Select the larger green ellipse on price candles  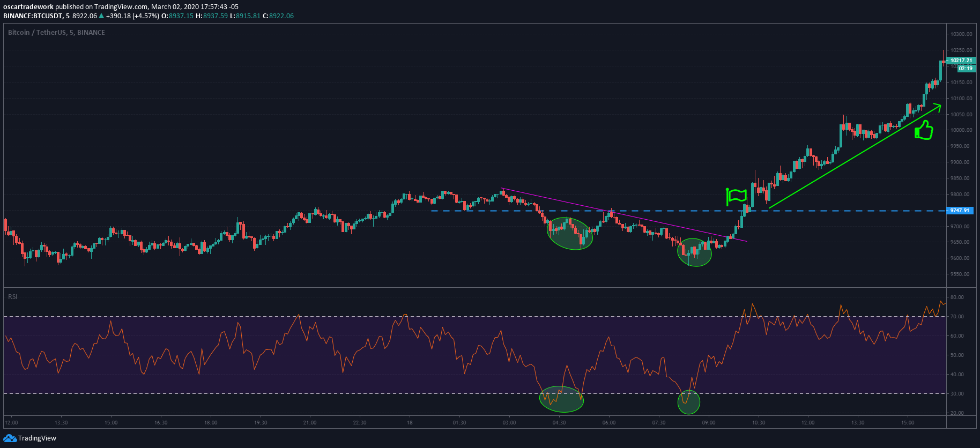click(x=569, y=233)
